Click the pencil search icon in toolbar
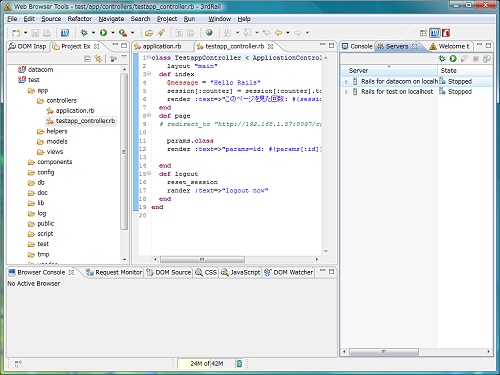Viewport: 500px width, 375px height. click(161, 33)
